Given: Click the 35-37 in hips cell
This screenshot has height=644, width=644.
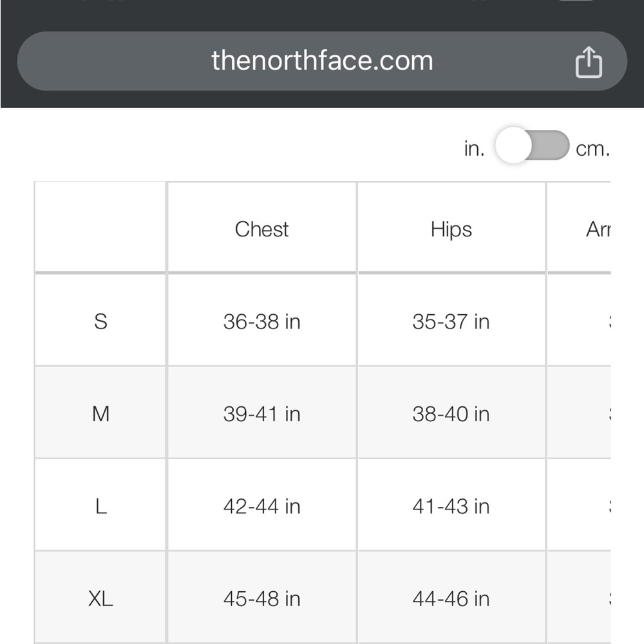Looking at the screenshot, I should coord(451,320).
